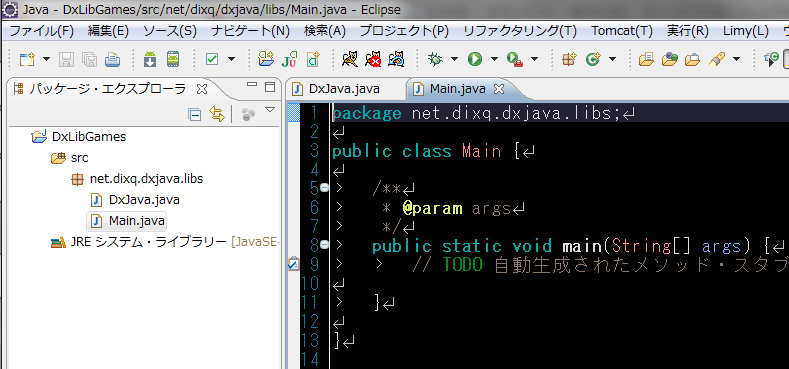789x369 pixels.
Task: Click the green Run button
Action: click(x=474, y=59)
